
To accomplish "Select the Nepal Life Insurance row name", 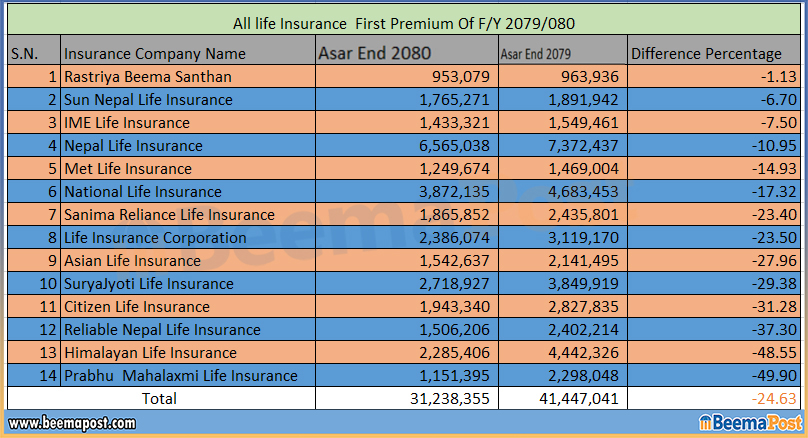I will (133, 146).
